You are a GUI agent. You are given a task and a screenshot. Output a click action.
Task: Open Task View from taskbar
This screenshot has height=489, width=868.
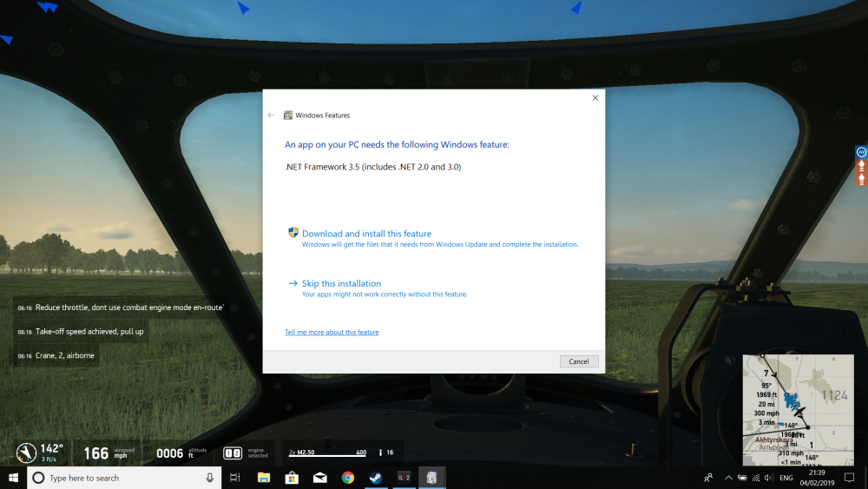pos(234,478)
